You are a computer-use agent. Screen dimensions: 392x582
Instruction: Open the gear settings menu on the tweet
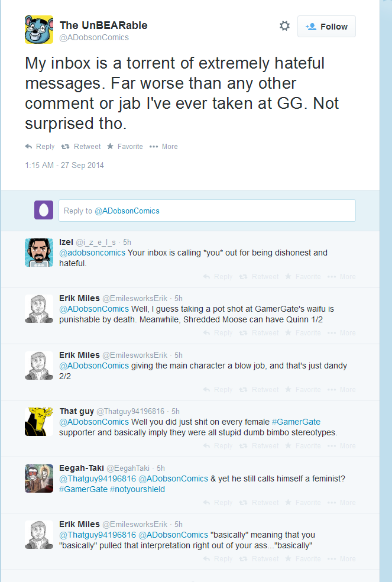(x=284, y=26)
